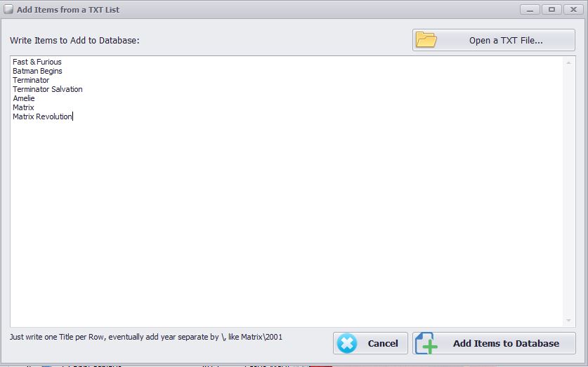Click the line reading only Matrix
The height and width of the screenshot is (367, 588).
click(x=23, y=107)
